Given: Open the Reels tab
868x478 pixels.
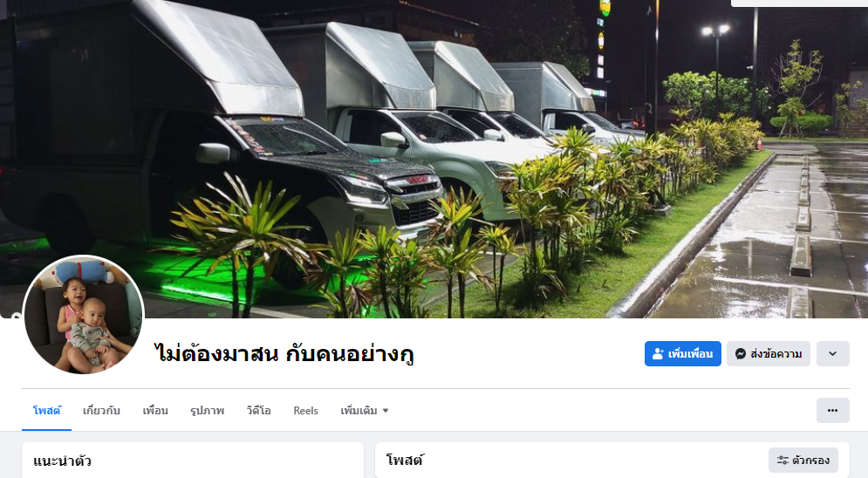Looking at the screenshot, I should (x=305, y=411).
